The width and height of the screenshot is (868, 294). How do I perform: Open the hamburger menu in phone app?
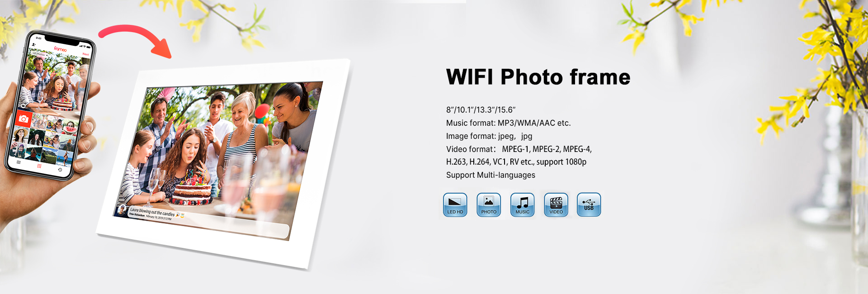click(x=19, y=162)
